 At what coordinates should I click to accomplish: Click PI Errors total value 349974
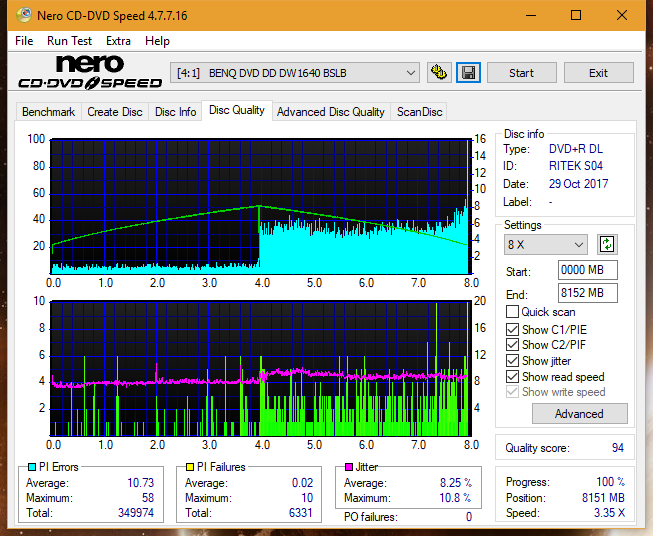pyautogui.click(x=136, y=513)
